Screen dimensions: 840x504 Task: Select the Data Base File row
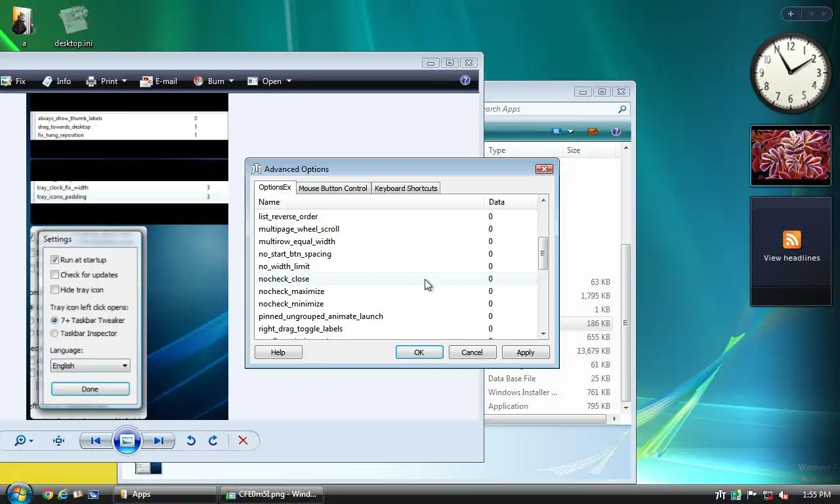coord(550,379)
